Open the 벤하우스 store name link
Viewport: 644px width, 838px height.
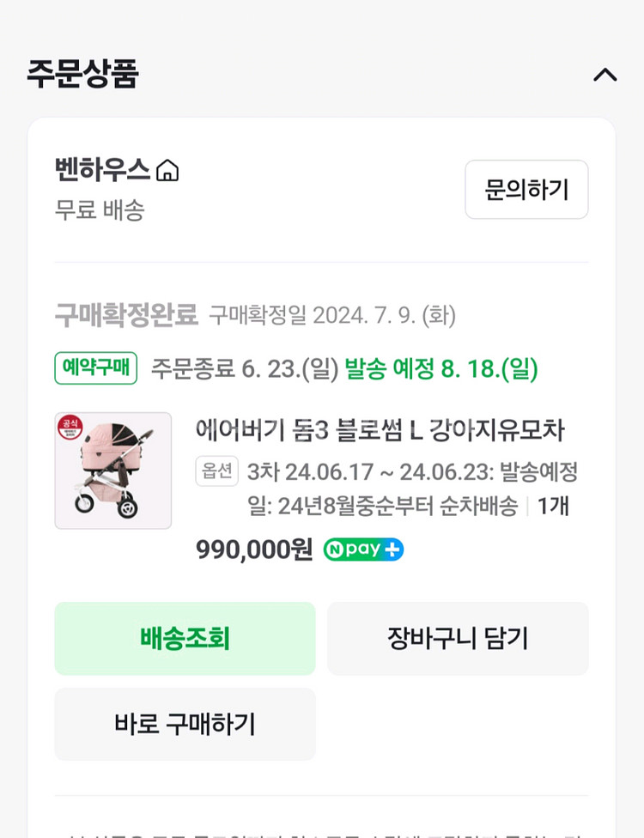pos(102,169)
